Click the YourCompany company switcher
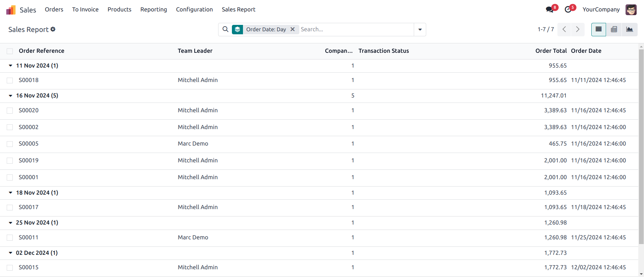The width and height of the screenshot is (644, 277). coord(601,9)
